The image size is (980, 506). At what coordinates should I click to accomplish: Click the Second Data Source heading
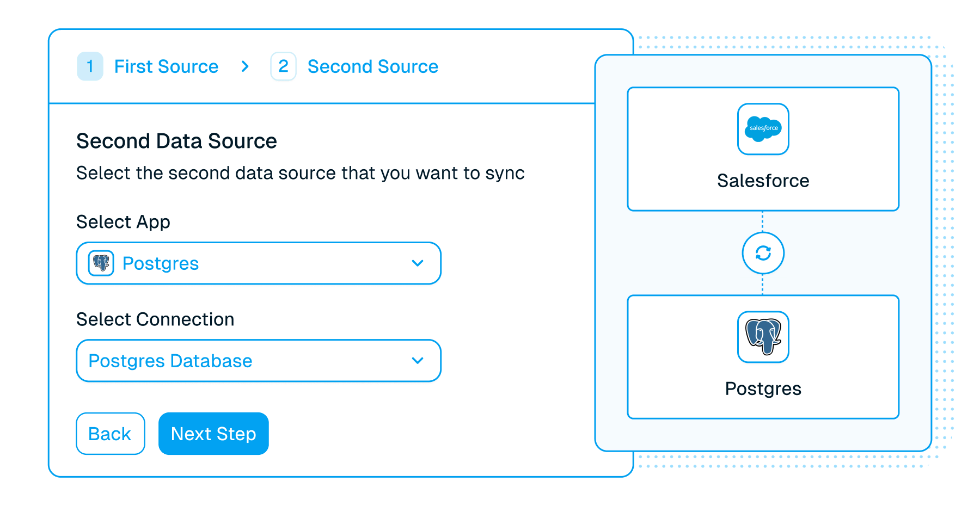pos(176,141)
